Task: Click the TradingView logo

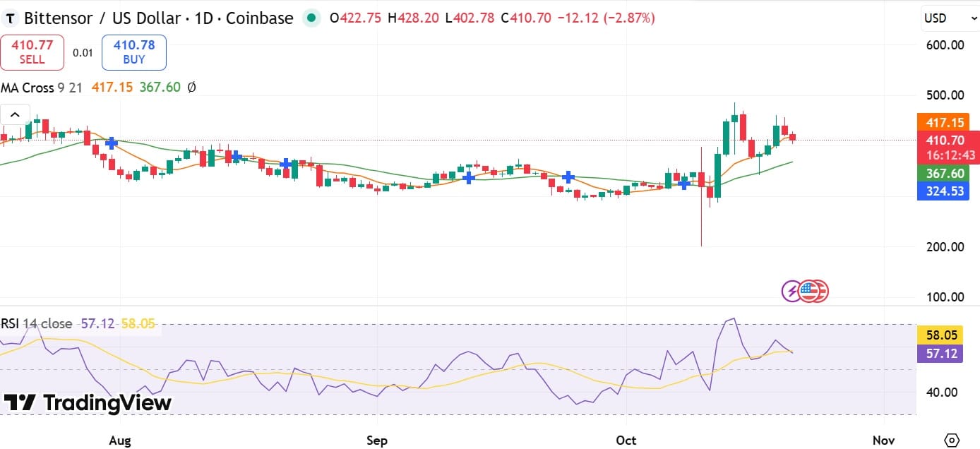Action: pos(88,403)
